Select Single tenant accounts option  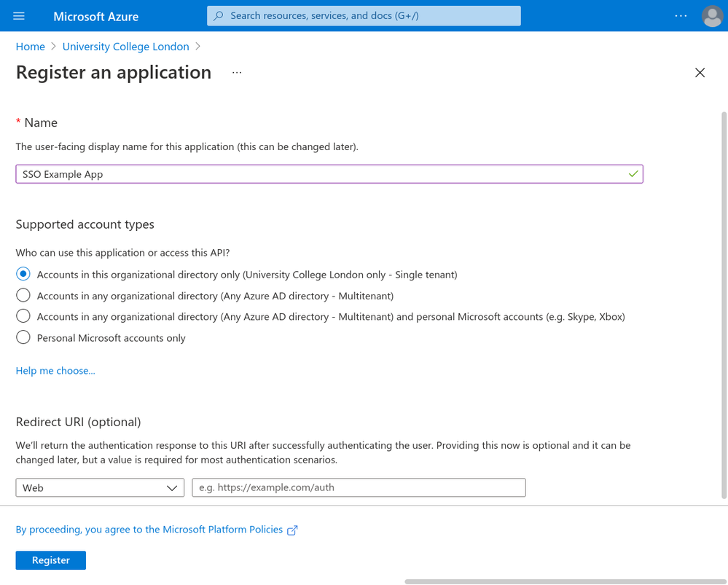click(23, 274)
